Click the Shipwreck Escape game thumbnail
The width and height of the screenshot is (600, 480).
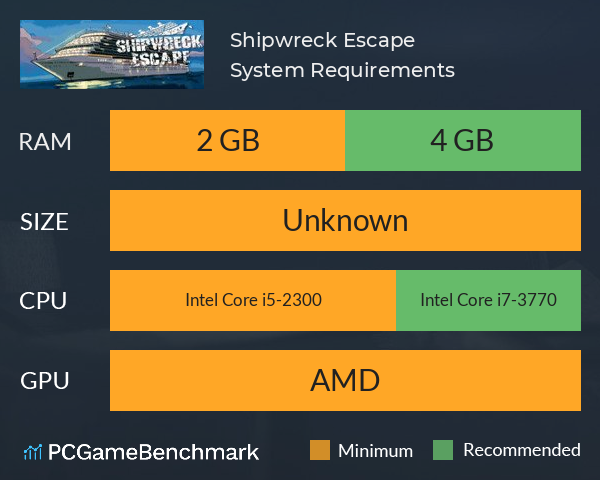pyautogui.click(x=112, y=54)
